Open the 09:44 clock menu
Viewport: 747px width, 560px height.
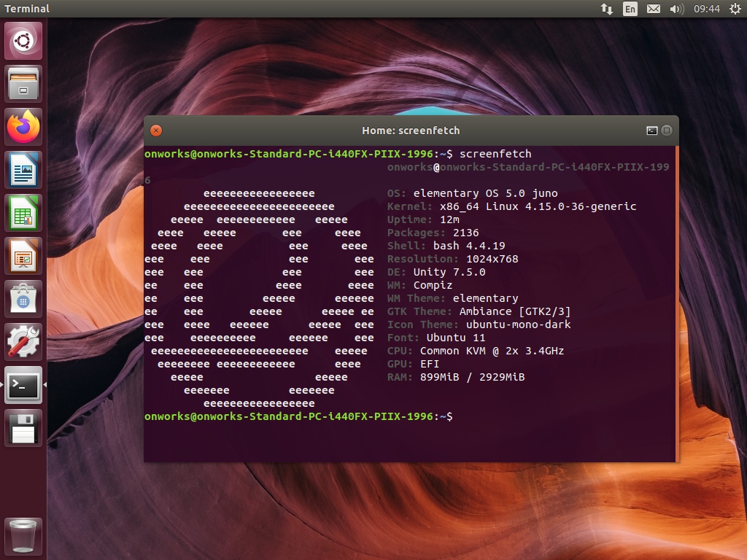pyautogui.click(x=706, y=9)
